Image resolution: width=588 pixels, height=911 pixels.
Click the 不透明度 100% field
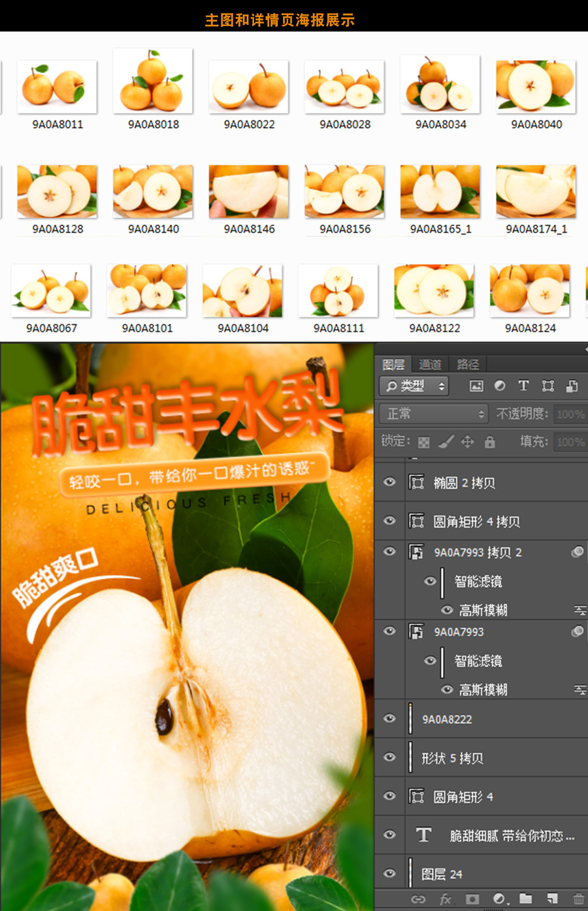(x=570, y=414)
